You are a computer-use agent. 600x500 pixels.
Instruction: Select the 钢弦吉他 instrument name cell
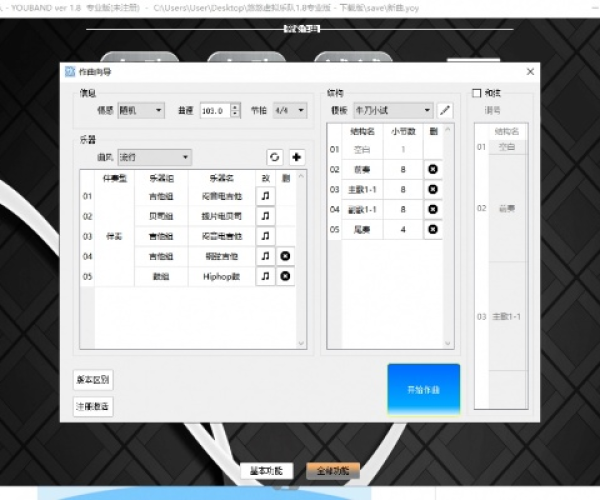[222, 256]
